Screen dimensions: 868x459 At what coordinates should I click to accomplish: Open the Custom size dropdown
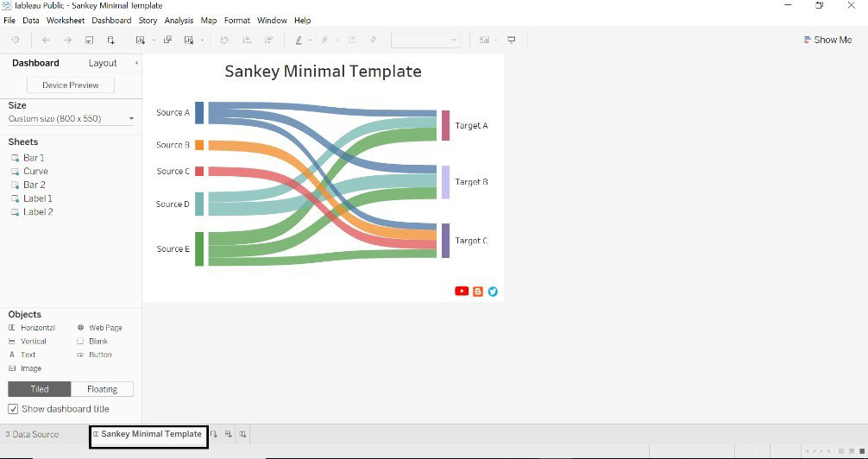[71, 118]
